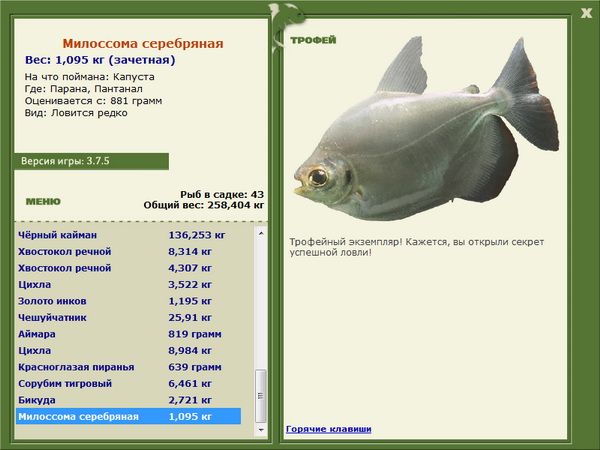
Task: Click the silver mylossoma fish picture
Action: (x=426, y=130)
